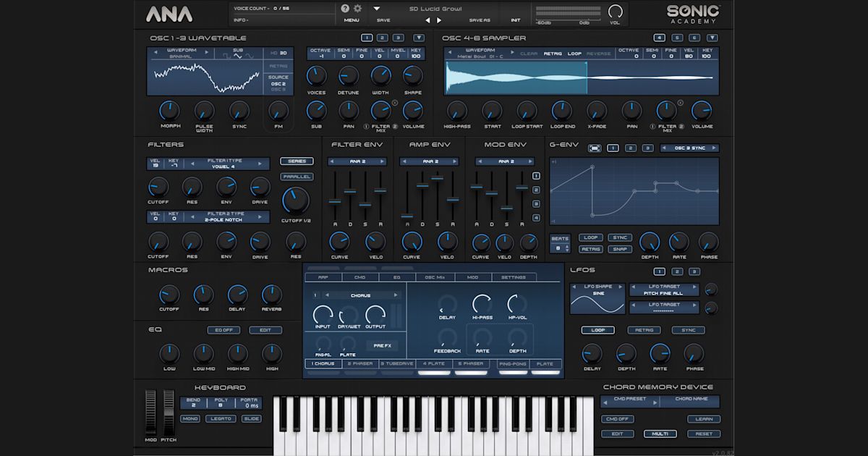This screenshot has height=456, width=868.
Task: Click the G-ENV fit-to-view icon
Action: (x=595, y=148)
